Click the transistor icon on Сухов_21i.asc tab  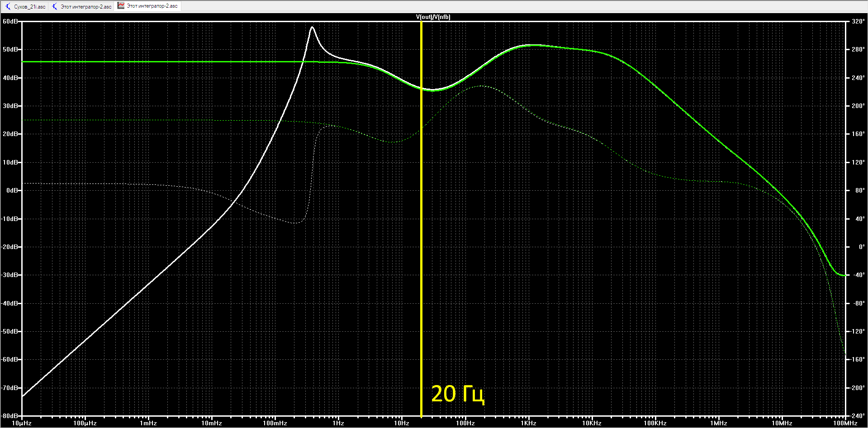pos(8,6)
